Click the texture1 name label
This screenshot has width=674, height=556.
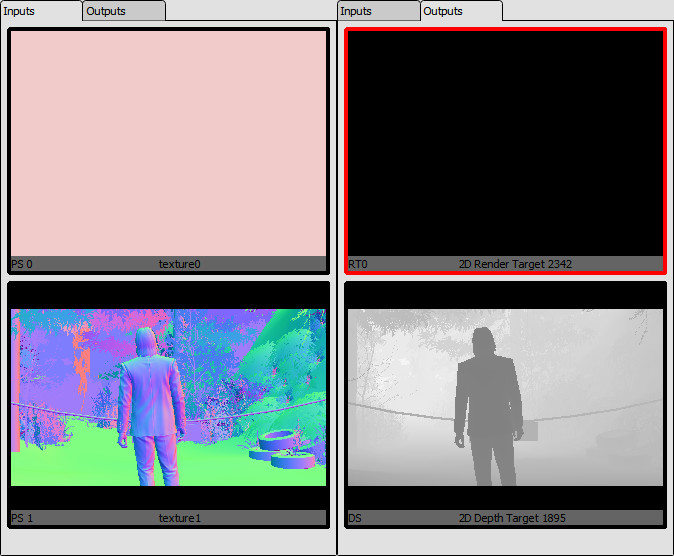pos(180,518)
